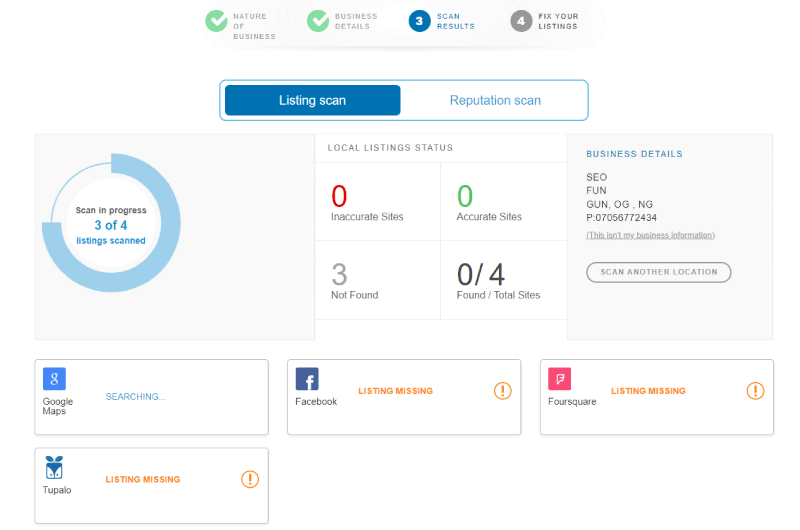Click the step 4 Fix Your Listings circle
Image resolution: width=800 pixels, height=530 pixels.
pos(521,21)
